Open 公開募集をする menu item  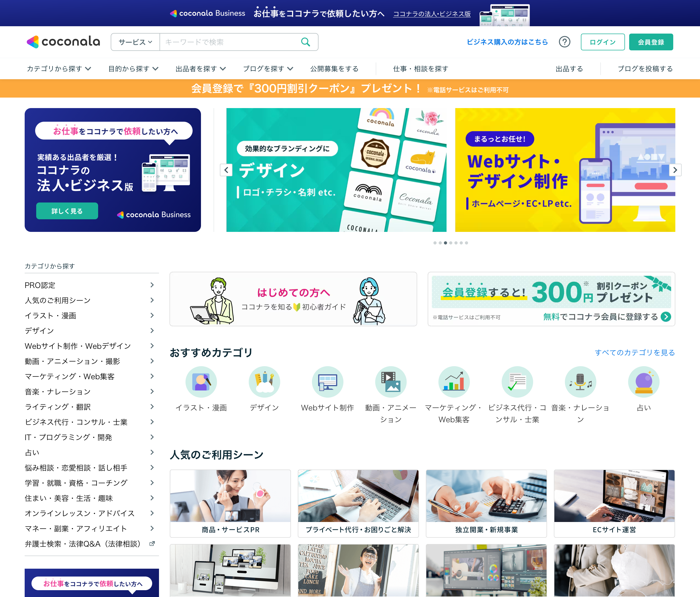coord(334,69)
